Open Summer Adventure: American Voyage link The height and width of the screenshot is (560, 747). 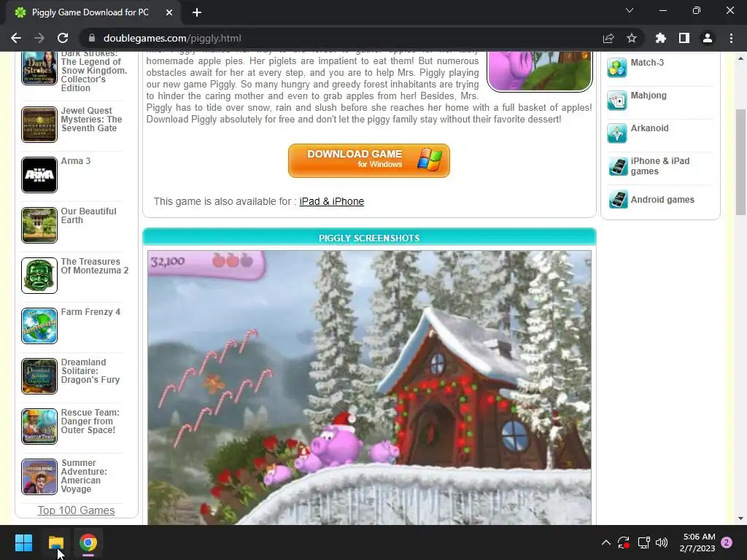point(84,475)
